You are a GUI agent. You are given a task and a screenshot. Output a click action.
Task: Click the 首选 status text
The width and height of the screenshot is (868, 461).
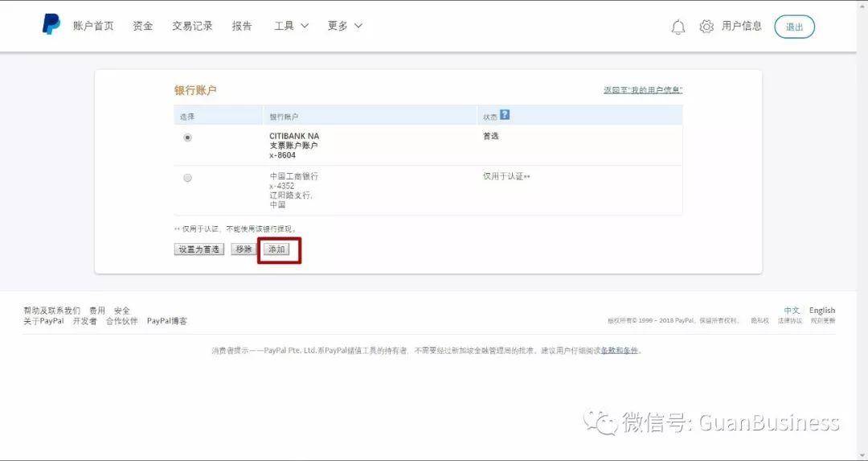point(490,136)
